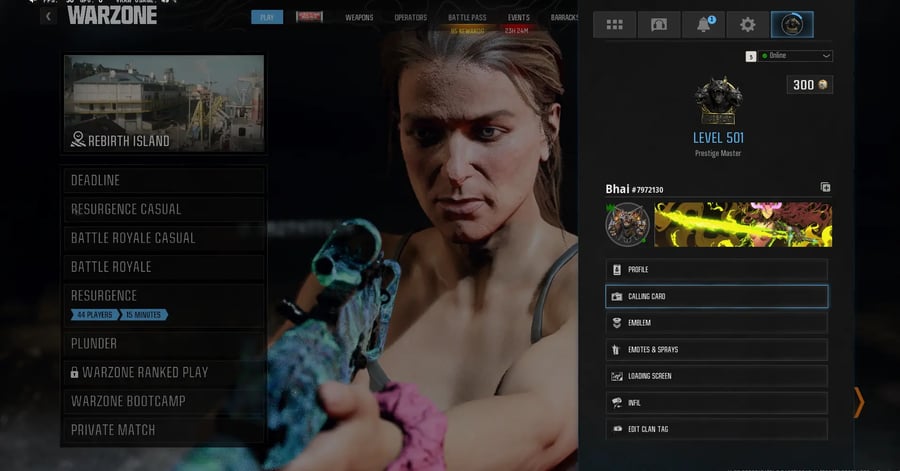Click the 23H 24M events timer

(517, 30)
